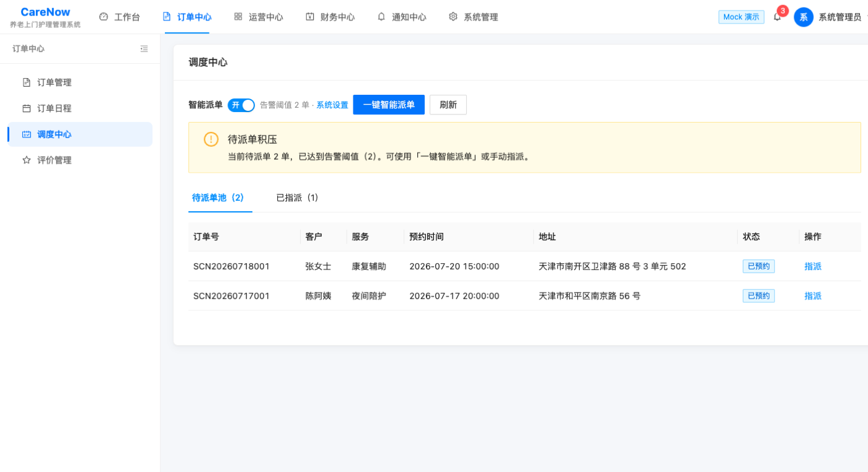This screenshot has width=868, height=472.
Task: Open 运营中心 in the top menu
Action: pos(259,17)
